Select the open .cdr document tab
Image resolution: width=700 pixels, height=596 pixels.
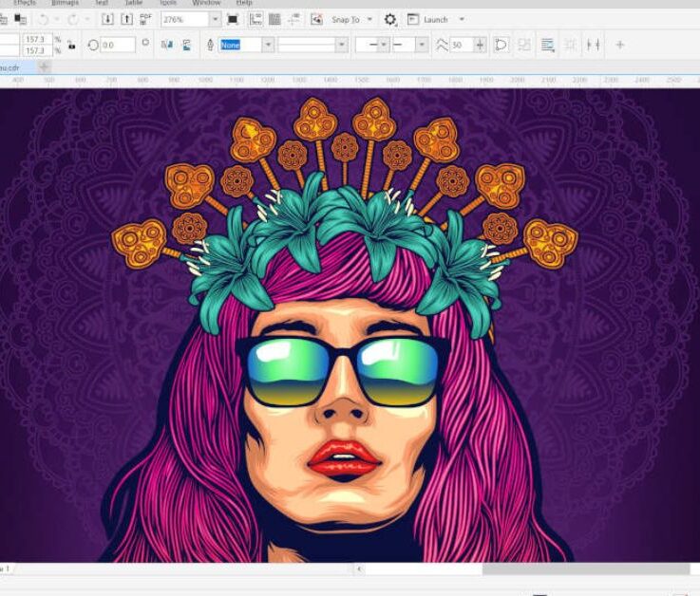point(17,67)
